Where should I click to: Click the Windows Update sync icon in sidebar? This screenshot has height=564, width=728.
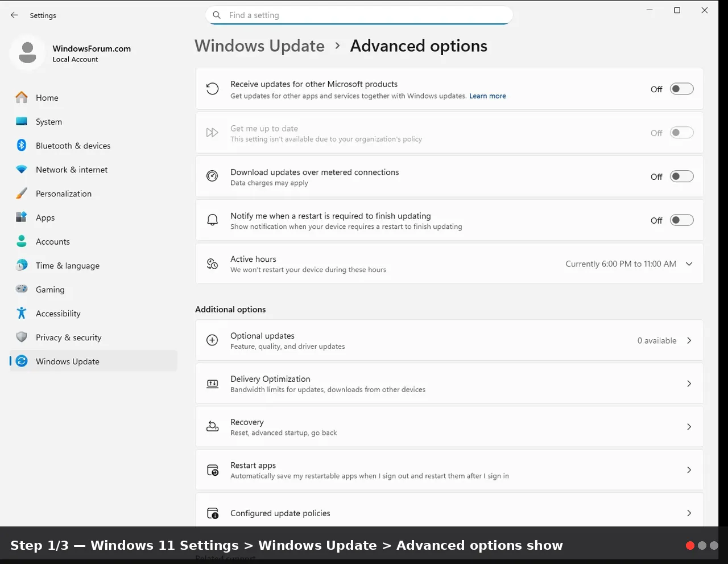click(22, 361)
